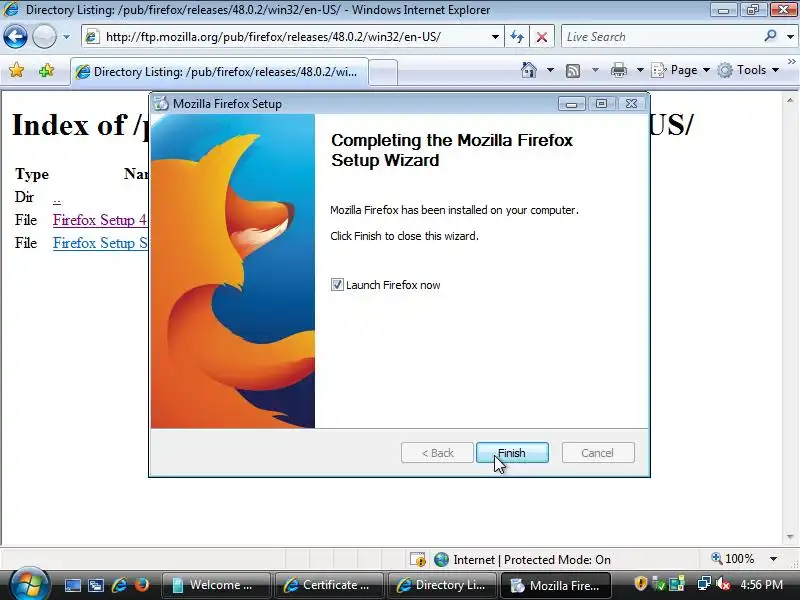Click the muted volume speaker tray icon

click(x=722, y=584)
